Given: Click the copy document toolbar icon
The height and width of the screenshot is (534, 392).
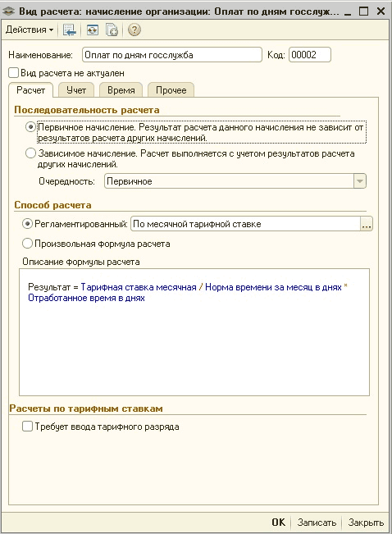Looking at the screenshot, I should (112, 30).
